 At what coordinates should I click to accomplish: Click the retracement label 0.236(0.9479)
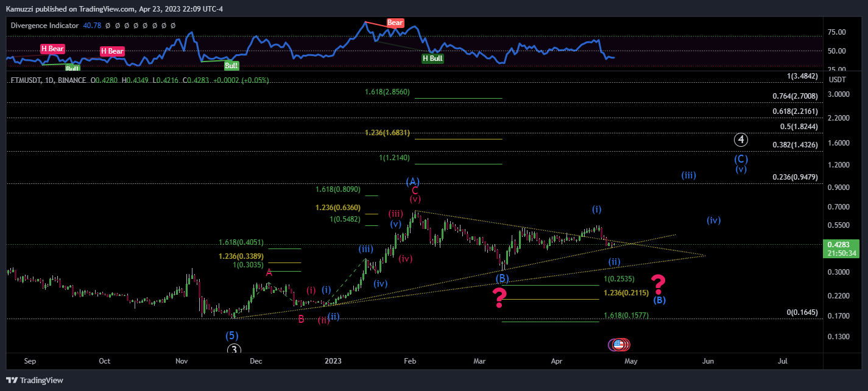795,177
